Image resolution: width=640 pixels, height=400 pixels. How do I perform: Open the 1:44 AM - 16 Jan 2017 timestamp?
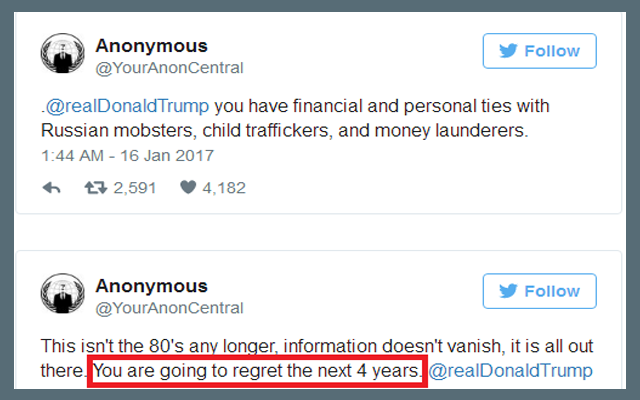pyautogui.click(x=127, y=155)
